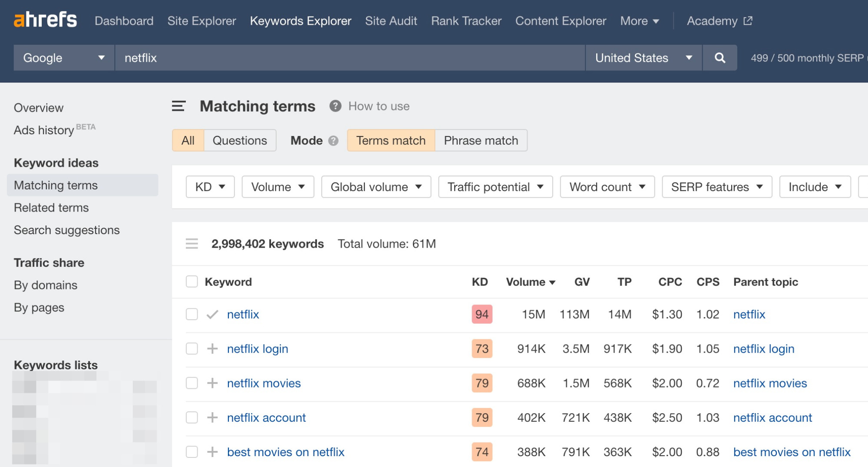Check the netflix login row checkbox
Viewport: 868px width, 467px height.
click(x=191, y=348)
